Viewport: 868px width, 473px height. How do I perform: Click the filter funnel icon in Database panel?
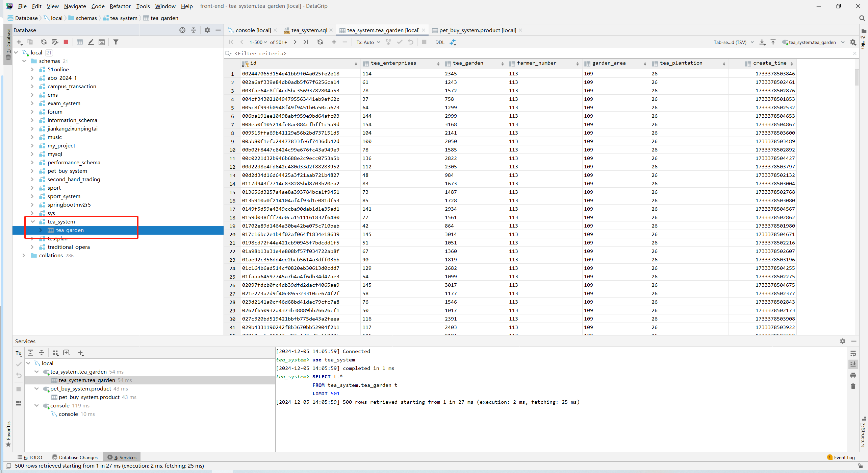116,42
